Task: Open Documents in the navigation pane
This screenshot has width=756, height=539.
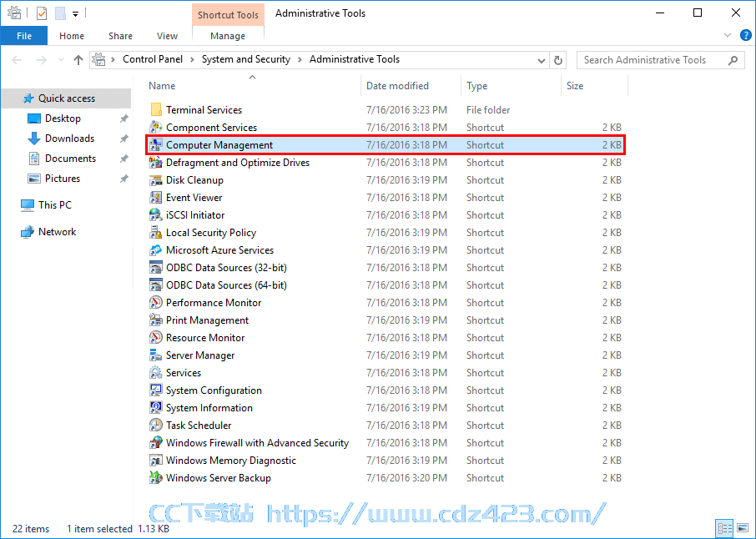Action: click(70, 159)
